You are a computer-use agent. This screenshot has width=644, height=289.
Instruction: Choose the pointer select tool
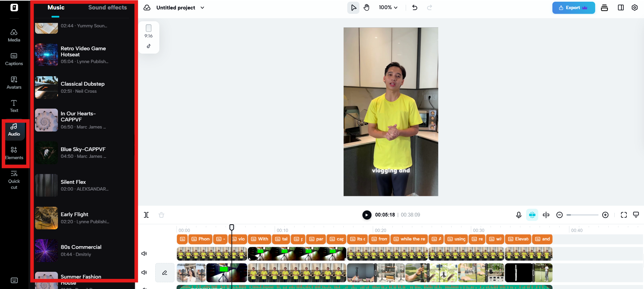point(353,7)
